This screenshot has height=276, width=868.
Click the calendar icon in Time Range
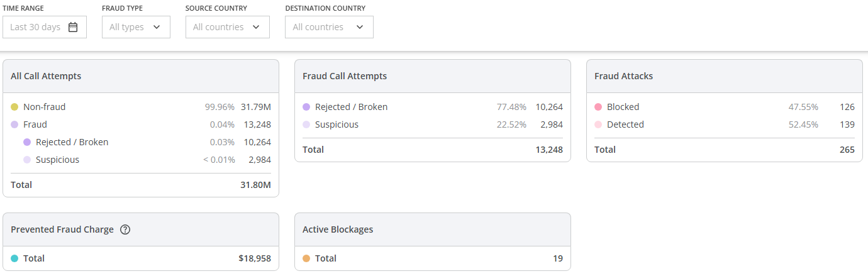point(73,27)
